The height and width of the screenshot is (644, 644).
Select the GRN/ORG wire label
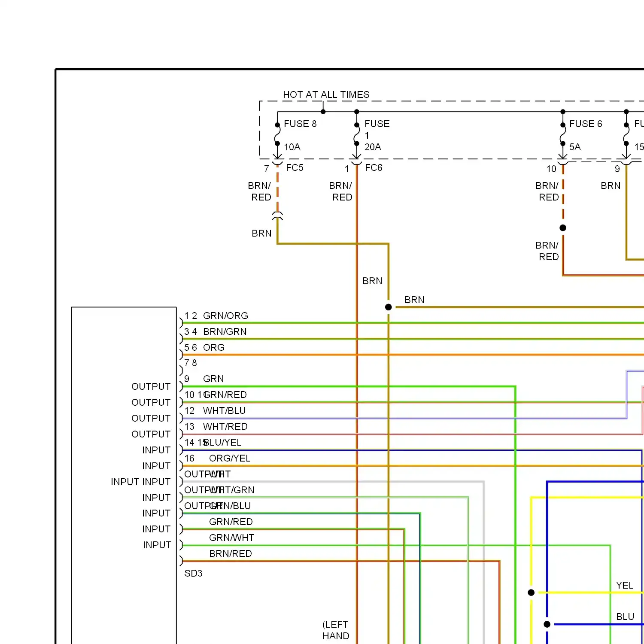[225, 316]
